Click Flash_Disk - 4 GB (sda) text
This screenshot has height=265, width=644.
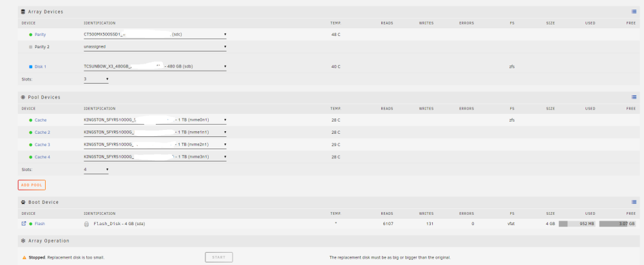click(119, 224)
